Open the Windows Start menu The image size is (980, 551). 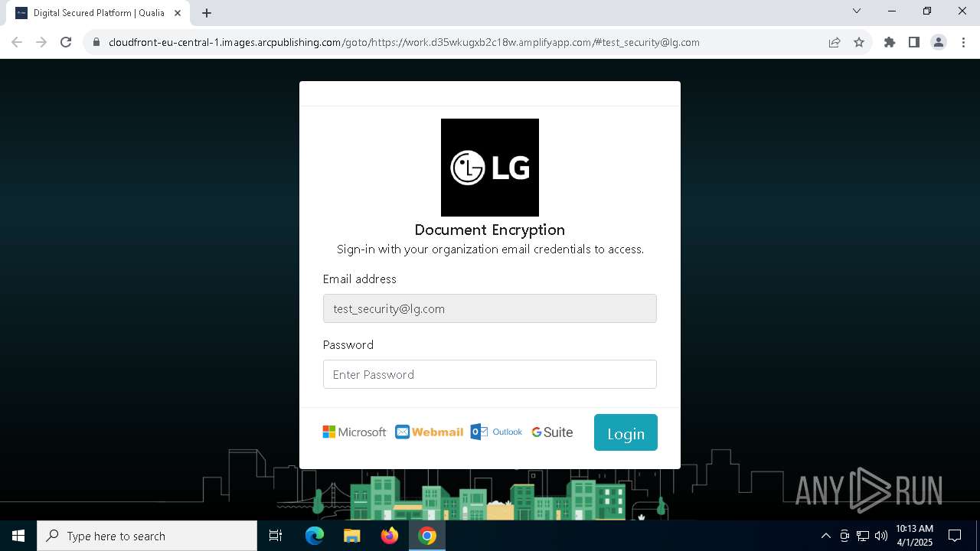(x=18, y=536)
